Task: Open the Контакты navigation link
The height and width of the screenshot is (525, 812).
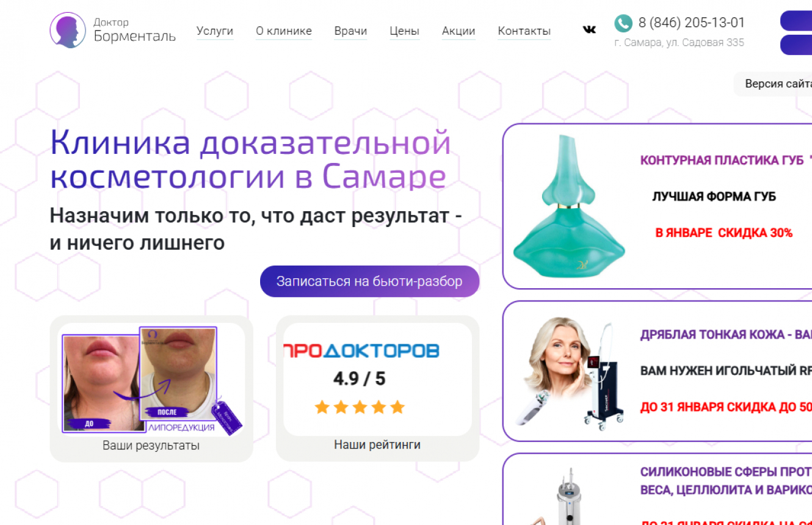Action: 524,31
